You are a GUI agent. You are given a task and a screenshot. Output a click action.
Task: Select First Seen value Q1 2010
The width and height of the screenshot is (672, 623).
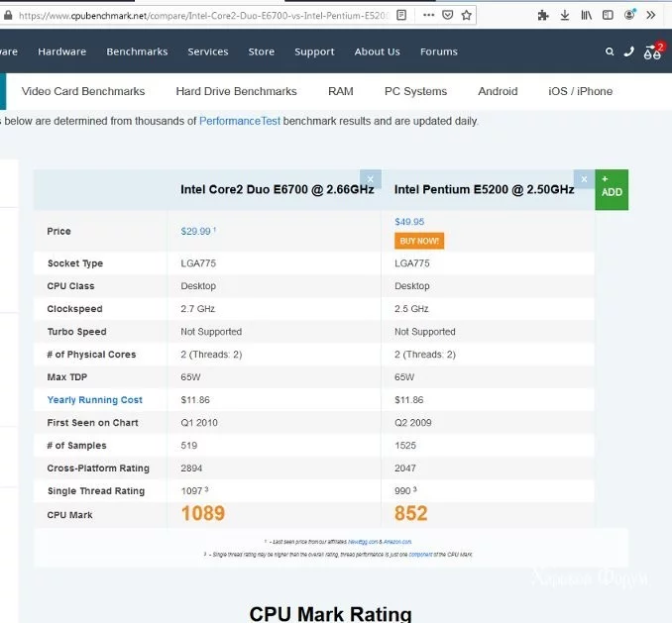[x=199, y=423]
